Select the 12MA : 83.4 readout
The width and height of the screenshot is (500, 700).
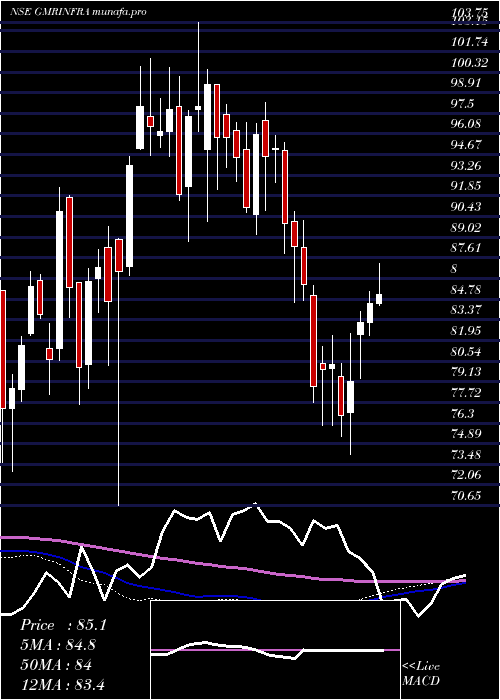62,684
